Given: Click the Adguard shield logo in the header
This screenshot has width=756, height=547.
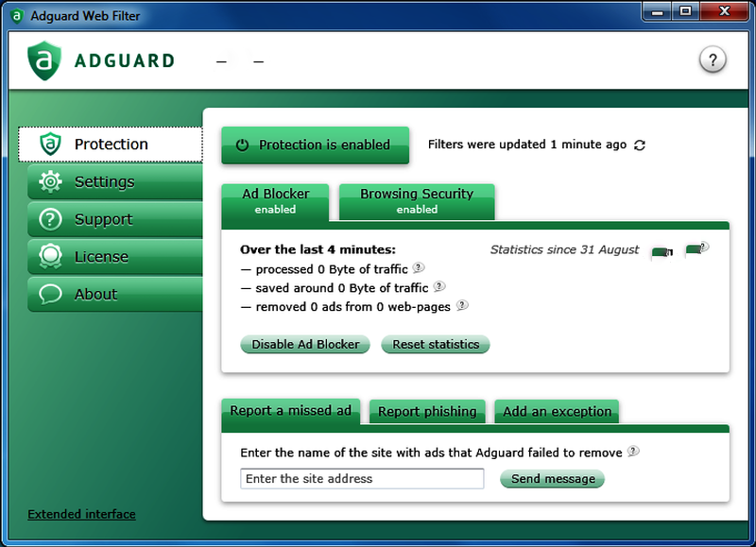Looking at the screenshot, I should tap(44, 60).
